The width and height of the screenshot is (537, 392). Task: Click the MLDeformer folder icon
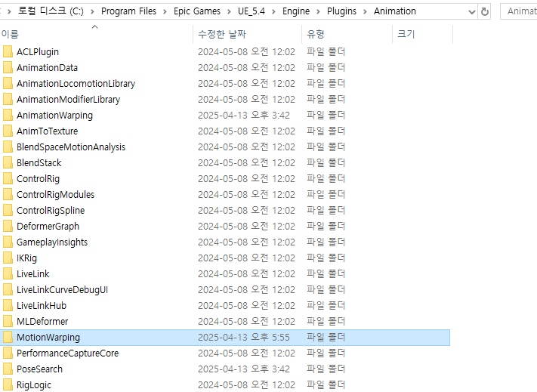[x=8, y=322]
